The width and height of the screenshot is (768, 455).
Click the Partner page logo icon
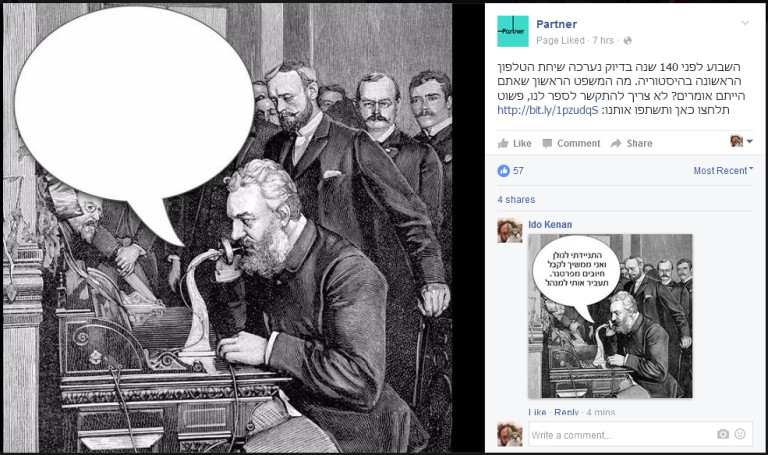pyautogui.click(x=513, y=31)
